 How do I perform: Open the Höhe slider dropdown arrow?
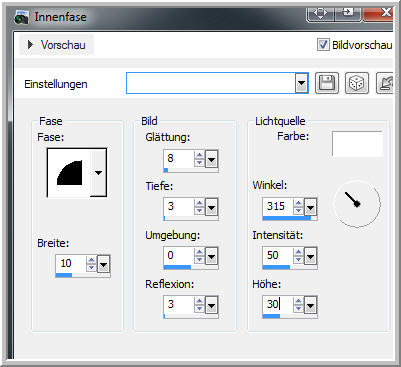click(x=310, y=305)
